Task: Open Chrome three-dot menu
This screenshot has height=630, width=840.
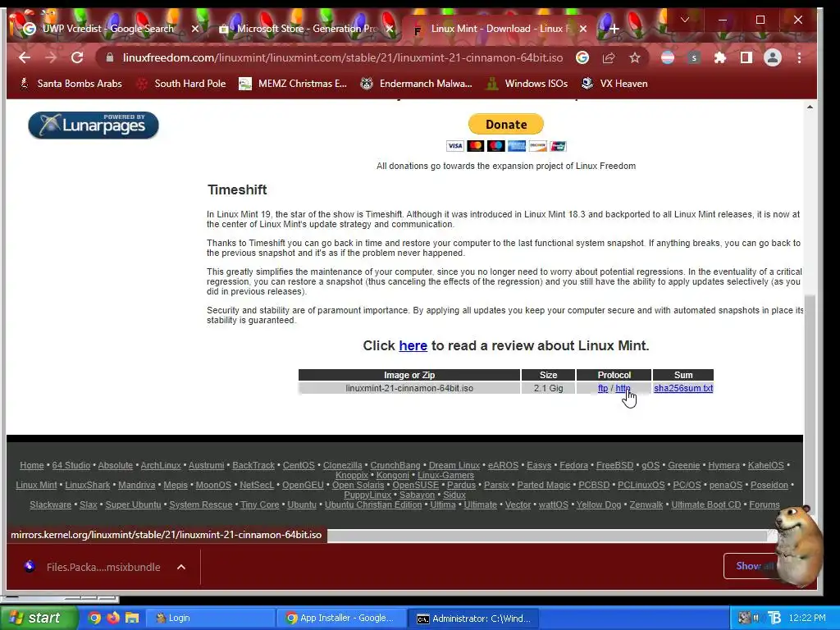Action: coord(799,58)
